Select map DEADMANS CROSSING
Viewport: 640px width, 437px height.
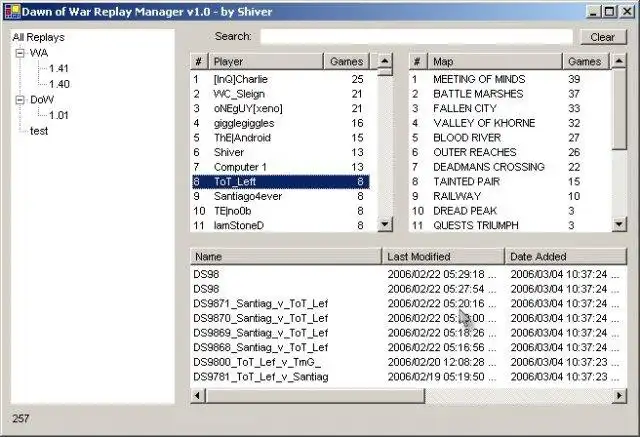[x=510, y=167]
